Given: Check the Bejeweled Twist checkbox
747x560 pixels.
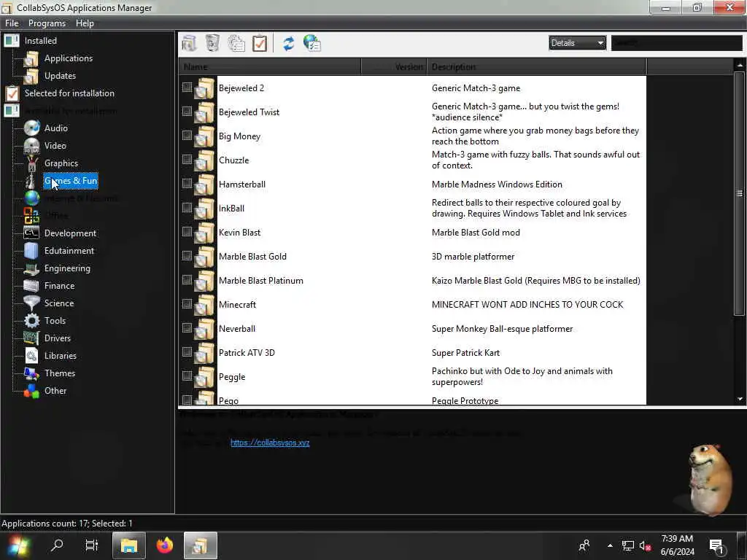Looking at the screenshot, I should [187, 111].
